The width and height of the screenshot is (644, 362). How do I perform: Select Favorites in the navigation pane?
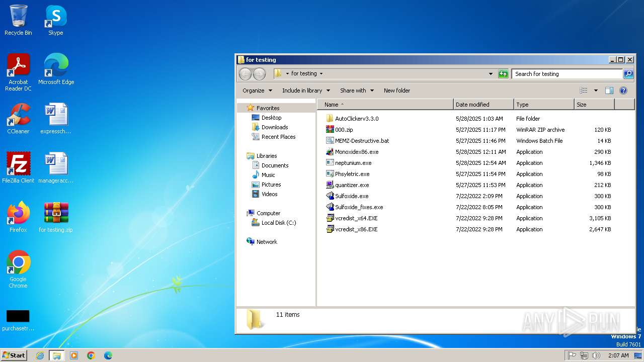point(263,108)
